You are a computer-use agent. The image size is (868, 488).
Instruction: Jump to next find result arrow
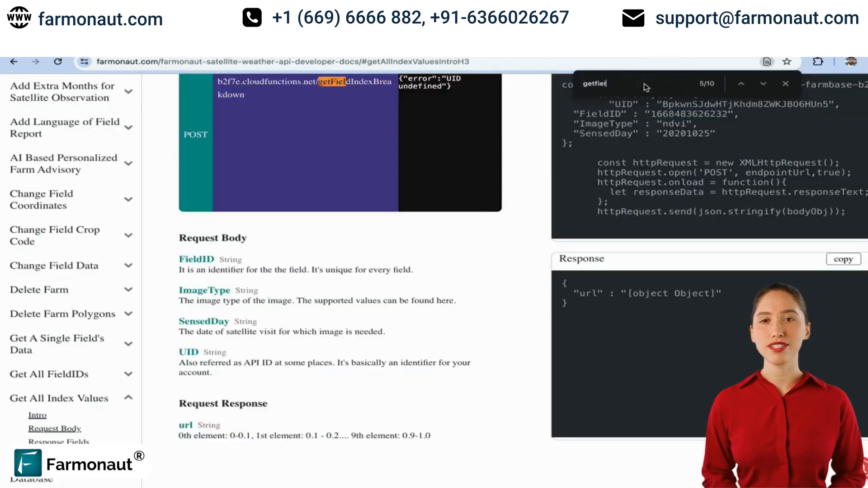(763, 84)
